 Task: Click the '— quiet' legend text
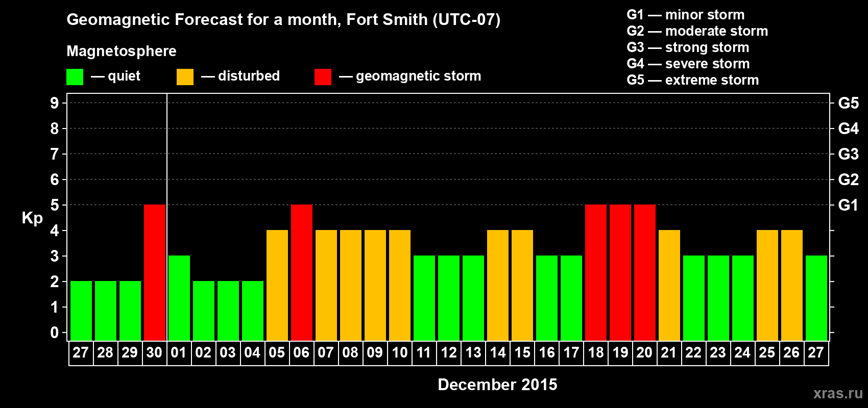[116, 76]
